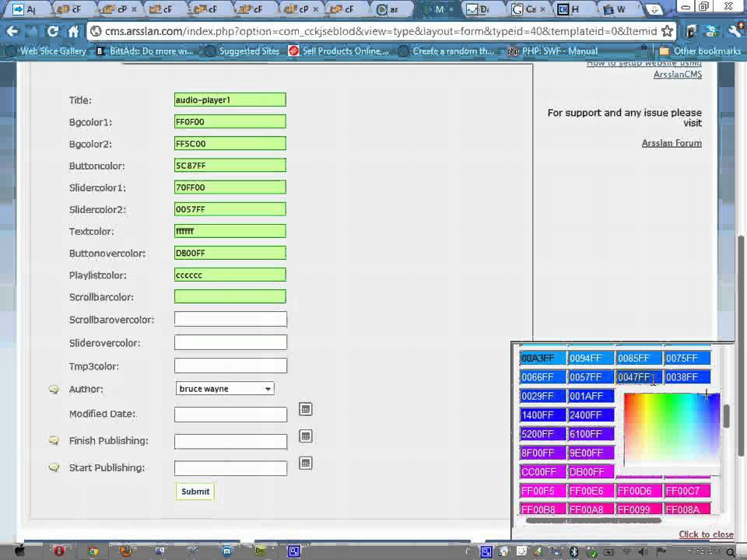Screen dimensions: 747x560
Task: Open the Web Slice Gallery bookmark
Action: pyautogui.click(x=47, y=51)
